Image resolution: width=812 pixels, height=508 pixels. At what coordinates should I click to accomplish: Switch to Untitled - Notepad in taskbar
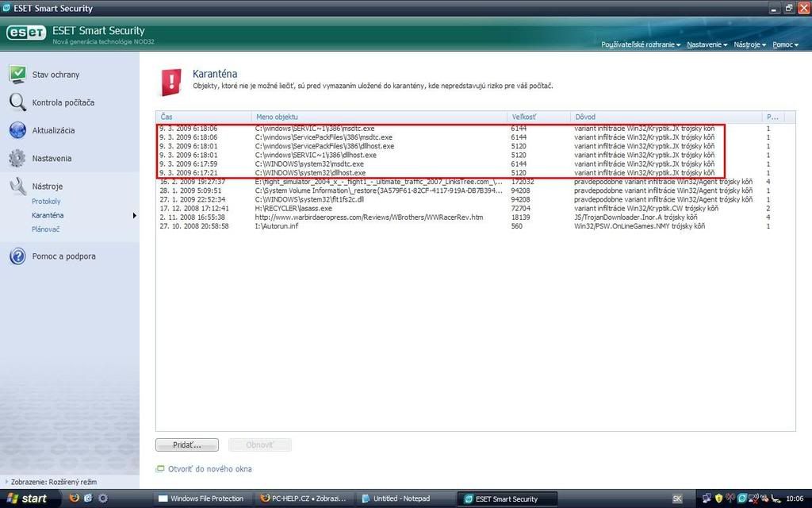pos(404,498)
